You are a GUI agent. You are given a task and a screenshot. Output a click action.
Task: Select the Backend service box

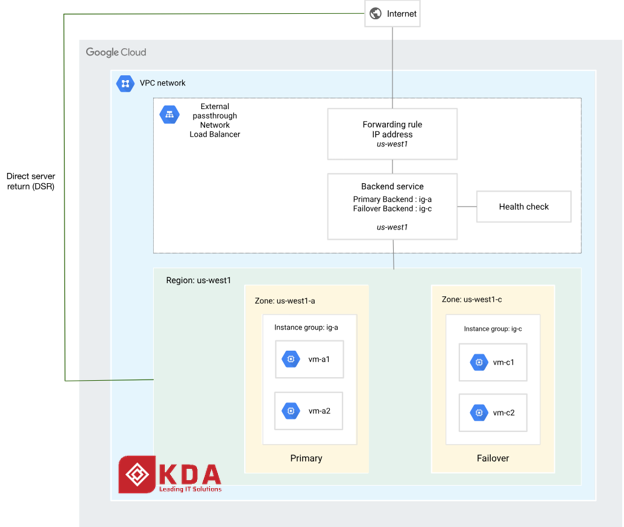point(392,207)
